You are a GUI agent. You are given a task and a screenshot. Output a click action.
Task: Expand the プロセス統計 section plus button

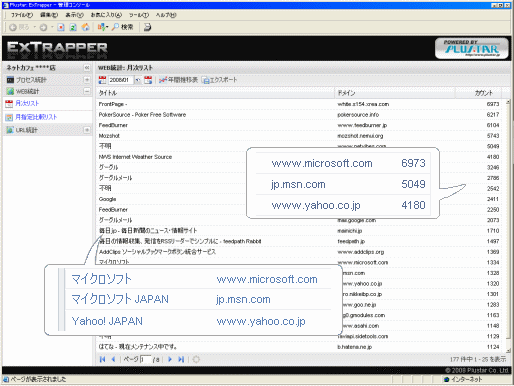click(x=87, y=80)
